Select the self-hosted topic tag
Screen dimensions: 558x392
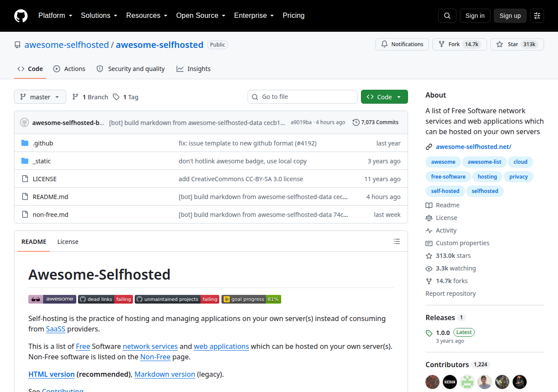tap(445, 191)
